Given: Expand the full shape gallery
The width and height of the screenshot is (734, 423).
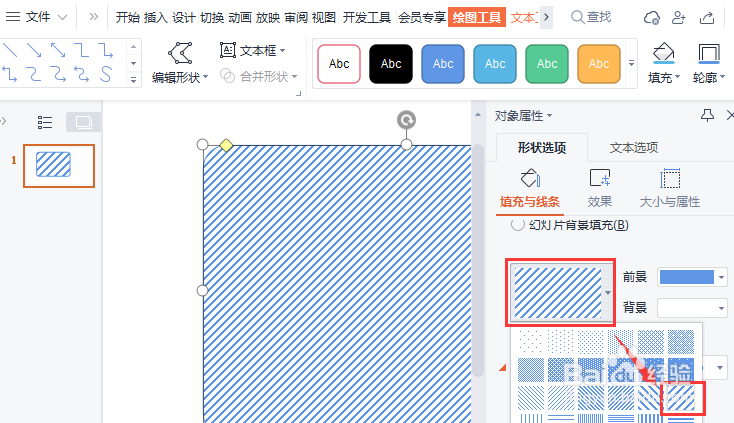Looking at the screenshot, I should pyautogui.click(x=133, y=80).
